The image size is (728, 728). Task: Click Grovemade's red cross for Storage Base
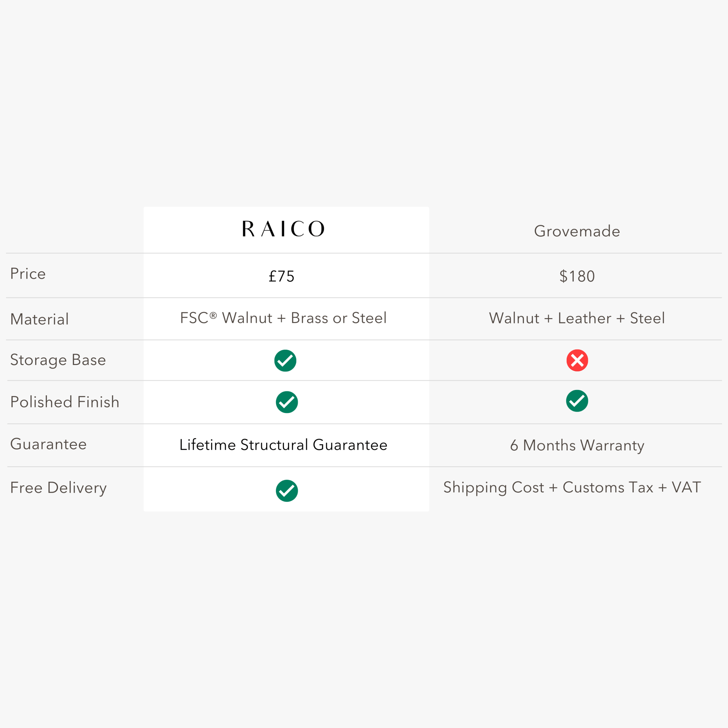coord(577,360)
